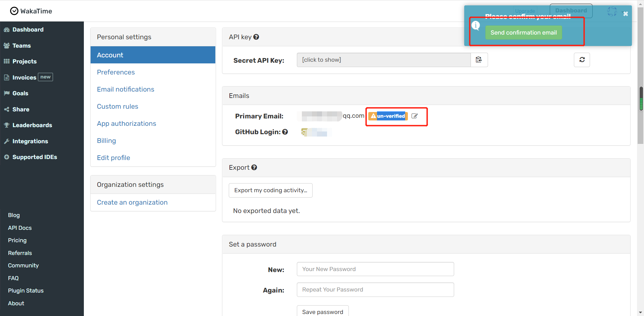644x316 pixels.
Task: Click the API key help question icon
Action: pos(256,37)
